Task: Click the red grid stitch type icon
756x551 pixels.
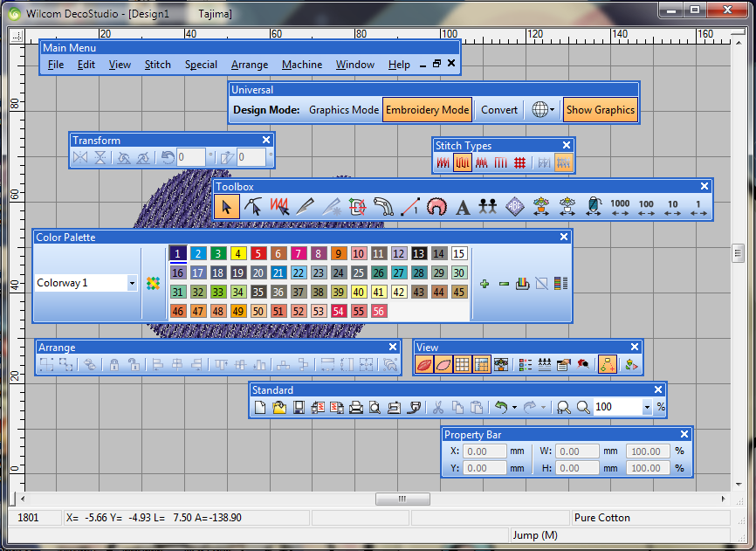Action: (x=519, y=163)
